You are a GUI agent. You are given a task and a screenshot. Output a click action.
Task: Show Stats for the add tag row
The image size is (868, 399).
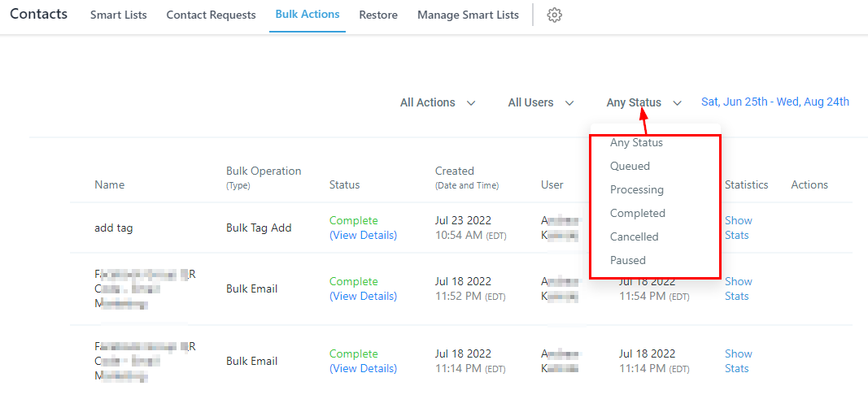point(738,228)
